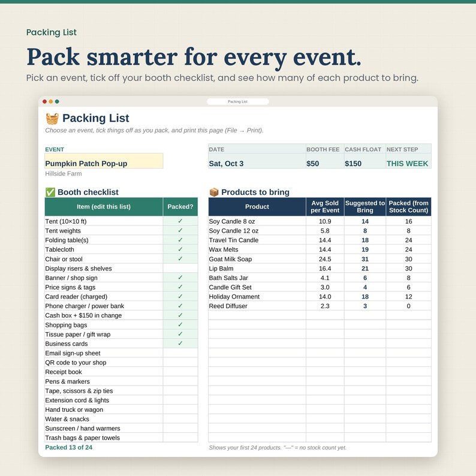Viewport: 476px width, 476px height.
Task: Edit the Extension cord & lights item
Action: (104, 400)
